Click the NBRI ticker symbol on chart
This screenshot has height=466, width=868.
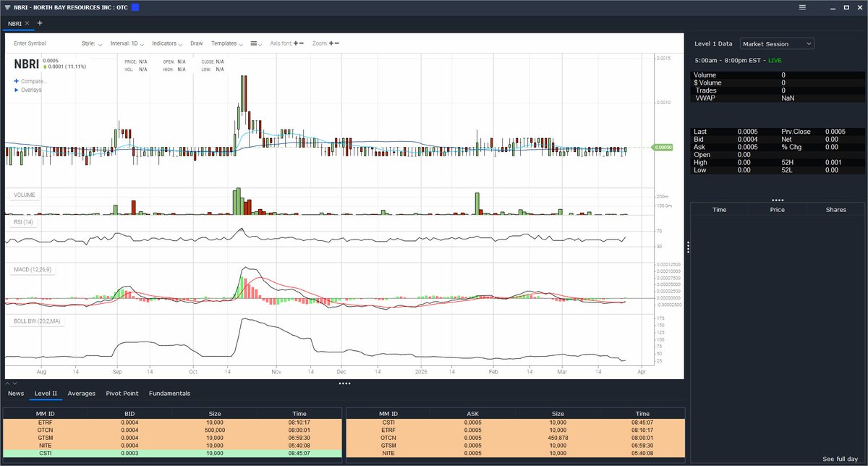pos(27,64)
